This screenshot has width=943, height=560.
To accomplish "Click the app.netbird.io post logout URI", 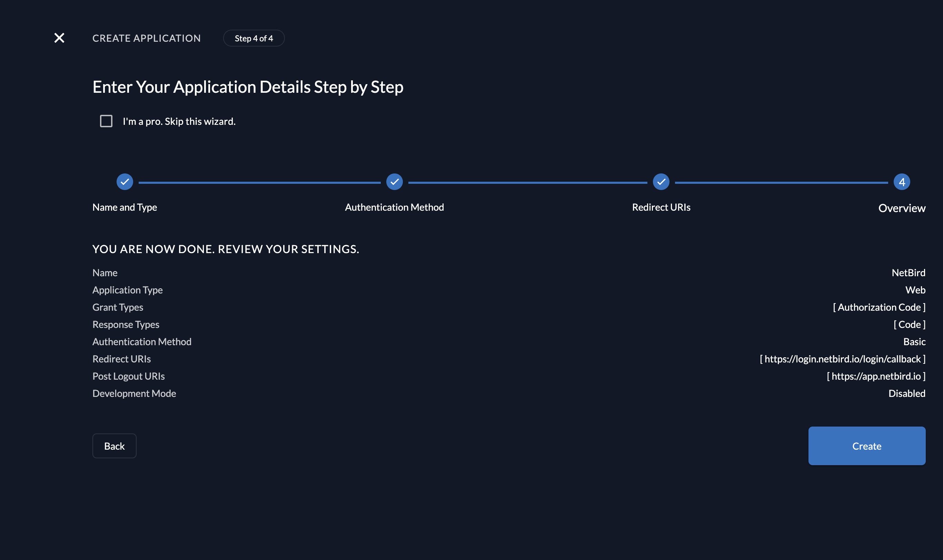I will (x=876, y=376).
